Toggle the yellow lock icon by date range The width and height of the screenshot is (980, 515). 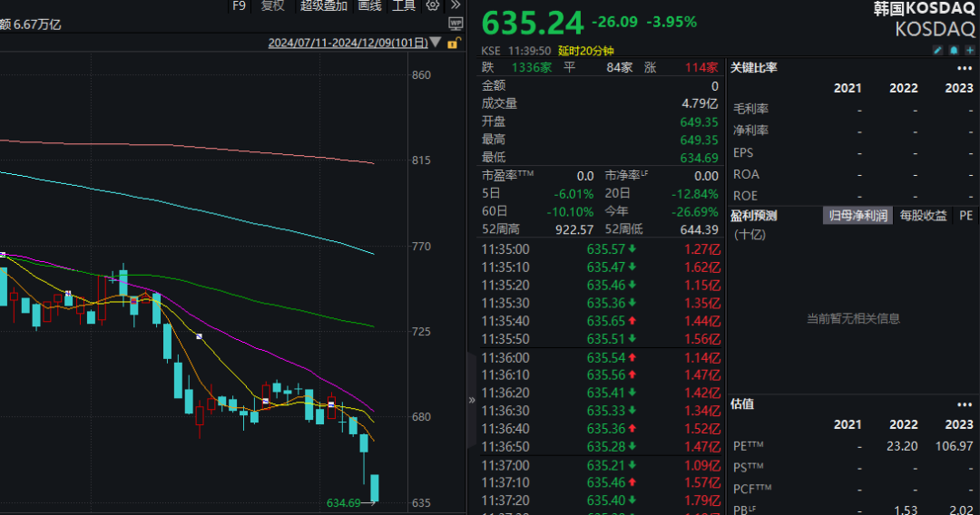pyautogui.click(x=455, y=44)
